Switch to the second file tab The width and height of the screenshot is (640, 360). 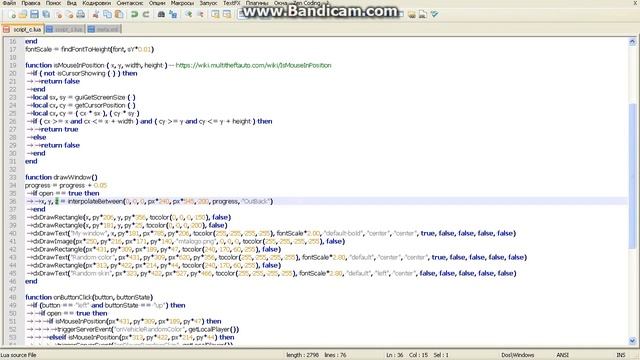tap(64, 29)
